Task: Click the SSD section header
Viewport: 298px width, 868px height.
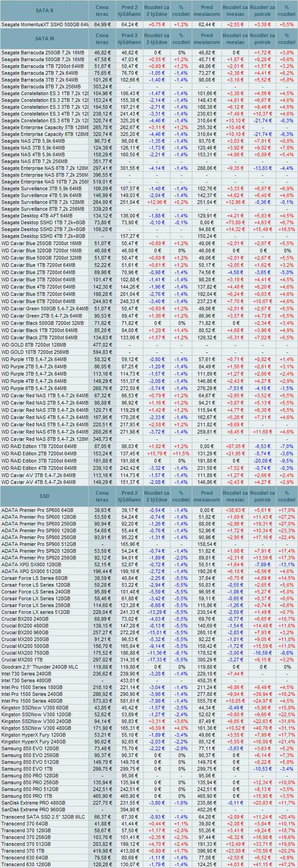Action: pos(44,496)
